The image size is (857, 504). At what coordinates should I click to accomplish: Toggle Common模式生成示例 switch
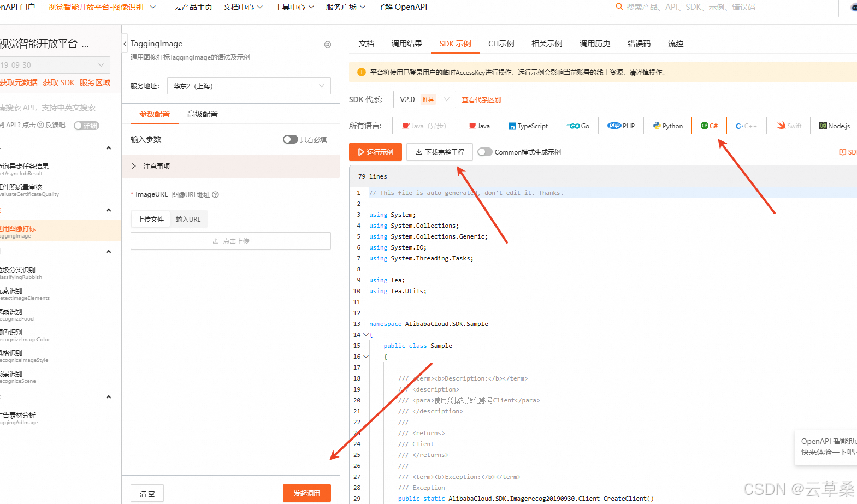[x=484, y=152]
